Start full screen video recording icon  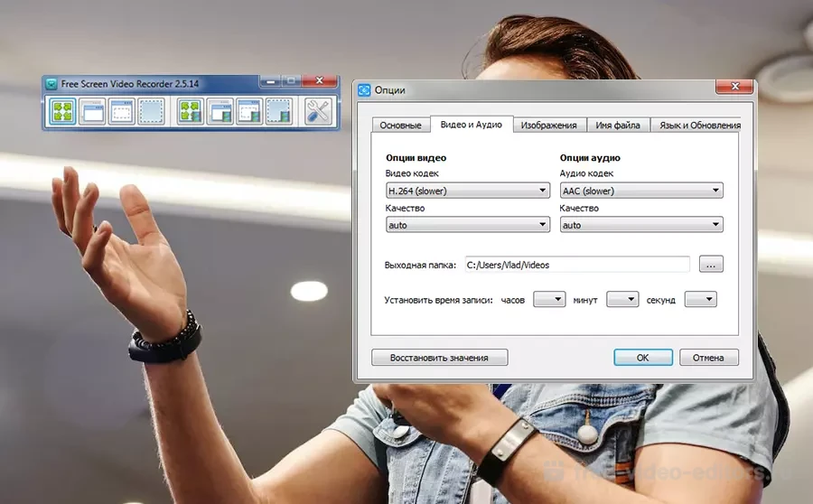click(x=191, y=111)
